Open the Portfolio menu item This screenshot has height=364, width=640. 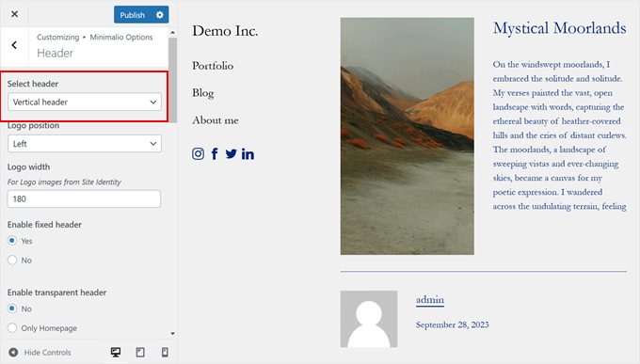[213, 66]
